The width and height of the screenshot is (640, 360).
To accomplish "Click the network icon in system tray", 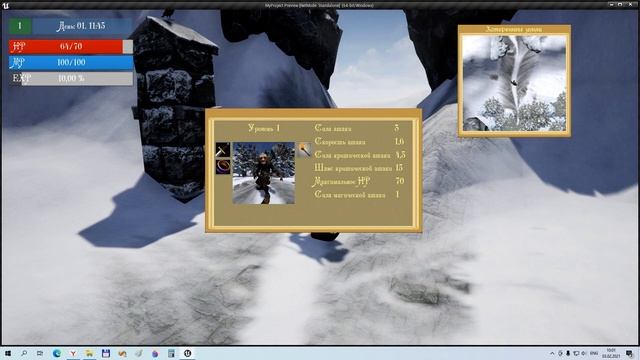I will 576,353.
